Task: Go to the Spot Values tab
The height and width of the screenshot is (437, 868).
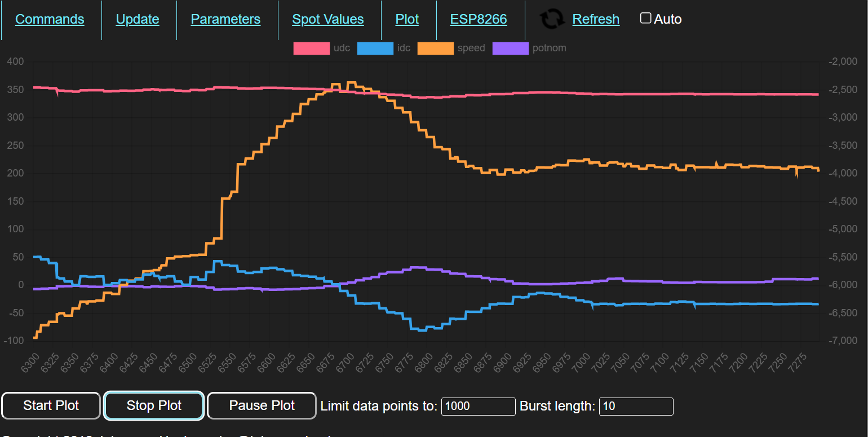Action: pos(327,19)
